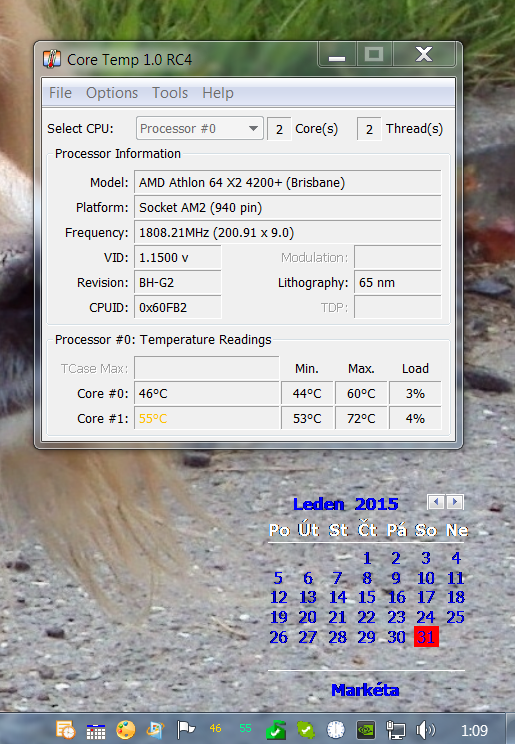Open NVIDIA settings tray icon
Screen dimensions: 515x744
tap(366, 730)
